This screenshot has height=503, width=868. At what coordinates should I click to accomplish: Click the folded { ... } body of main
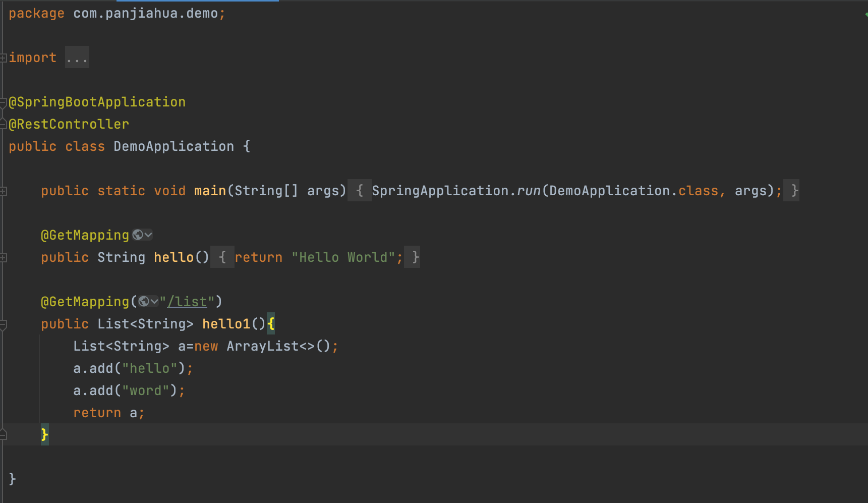tap(360, 190)
